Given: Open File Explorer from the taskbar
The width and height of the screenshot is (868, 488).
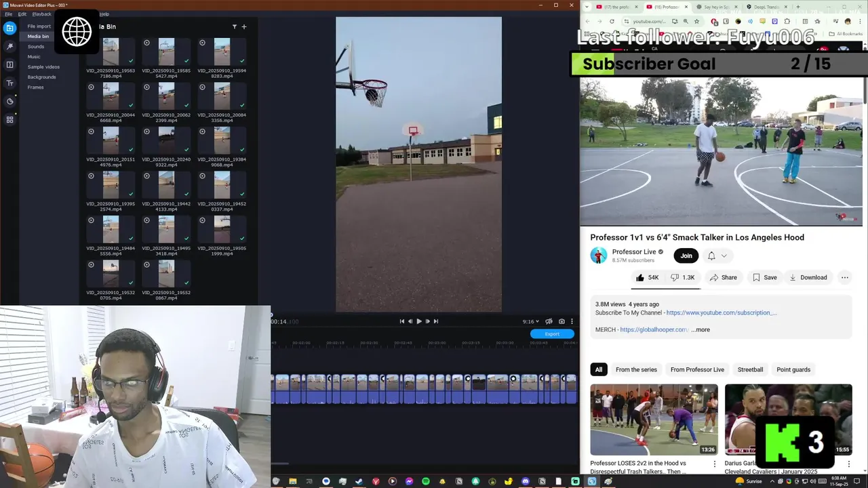Looking at the screenshot, I should pos(292,481).
